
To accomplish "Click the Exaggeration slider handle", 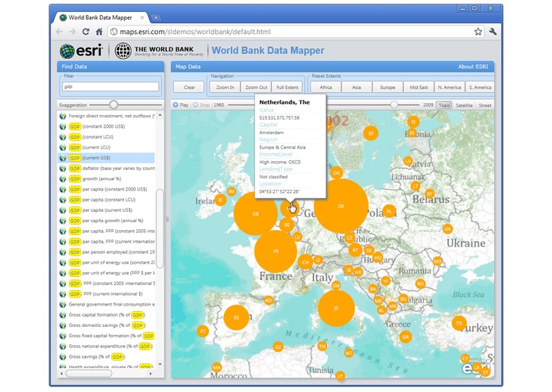I will coord(114,105).
